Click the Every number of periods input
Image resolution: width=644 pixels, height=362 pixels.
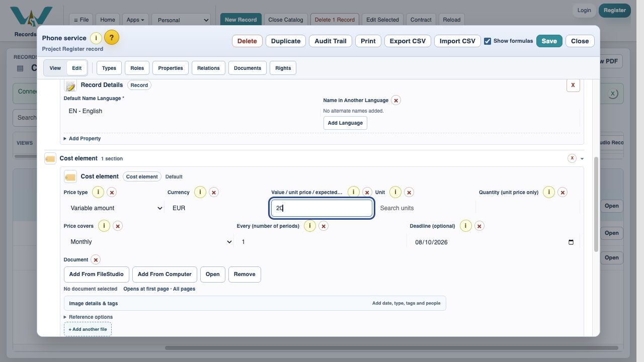click(321, 242)
